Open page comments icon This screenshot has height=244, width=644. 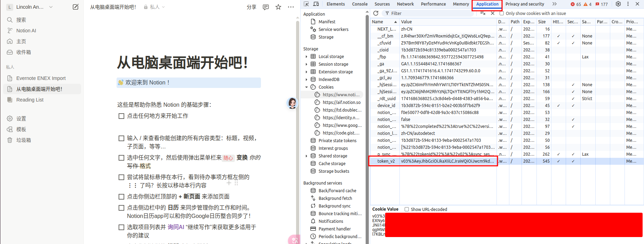(x=266, y=7)
